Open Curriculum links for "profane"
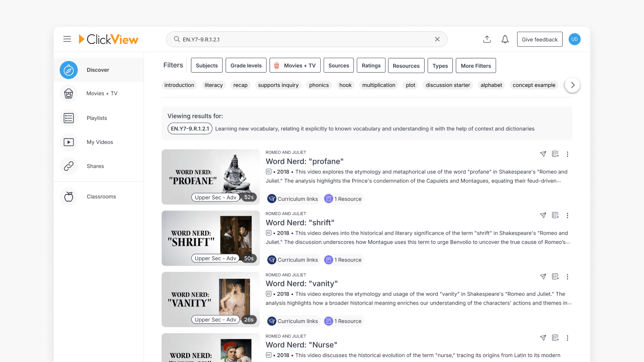This screenshot has height=362, width=644. pos(293,198)
